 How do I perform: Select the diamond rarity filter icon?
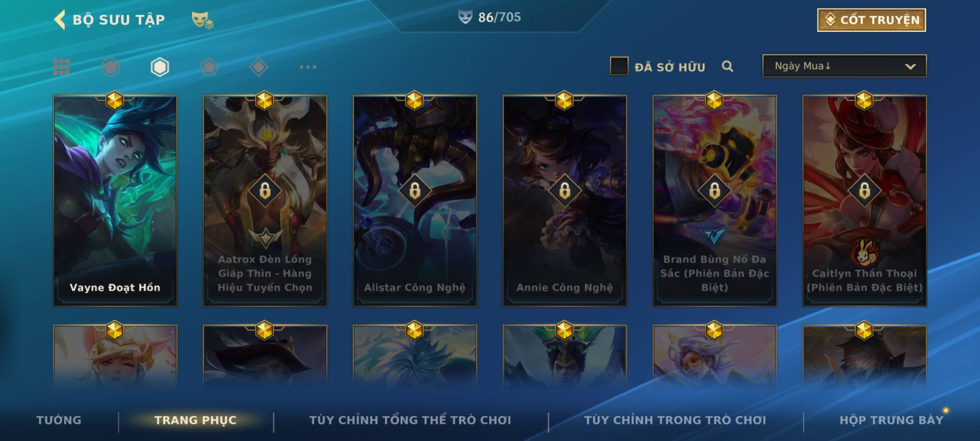coord(258,67)
